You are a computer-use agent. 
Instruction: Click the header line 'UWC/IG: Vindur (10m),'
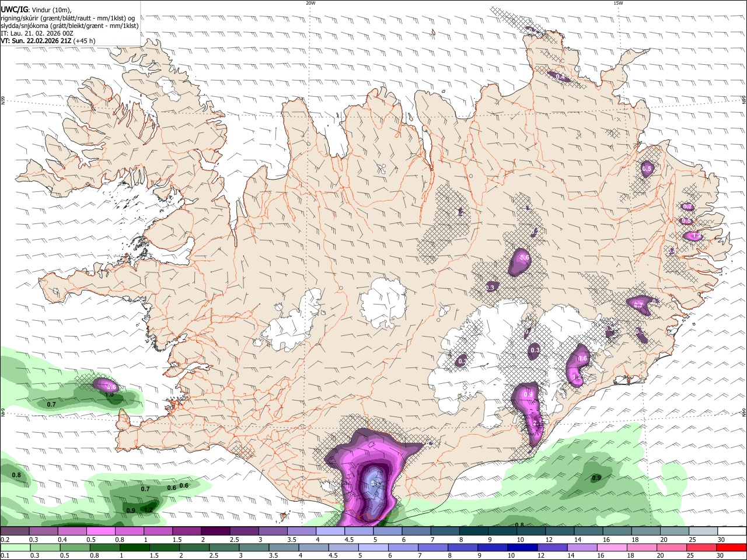36,10
